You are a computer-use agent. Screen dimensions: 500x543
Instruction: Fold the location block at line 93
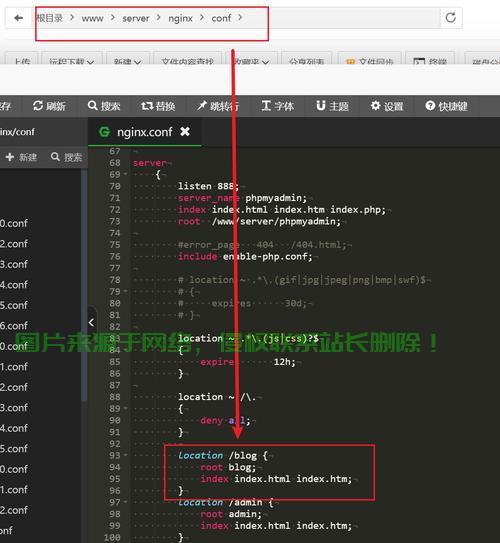tap(125, 455)
